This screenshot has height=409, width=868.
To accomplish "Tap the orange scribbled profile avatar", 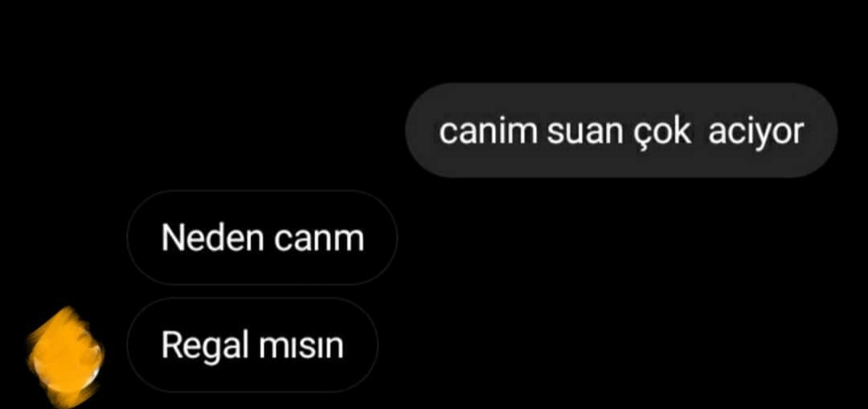I will (x=65, y=357).
